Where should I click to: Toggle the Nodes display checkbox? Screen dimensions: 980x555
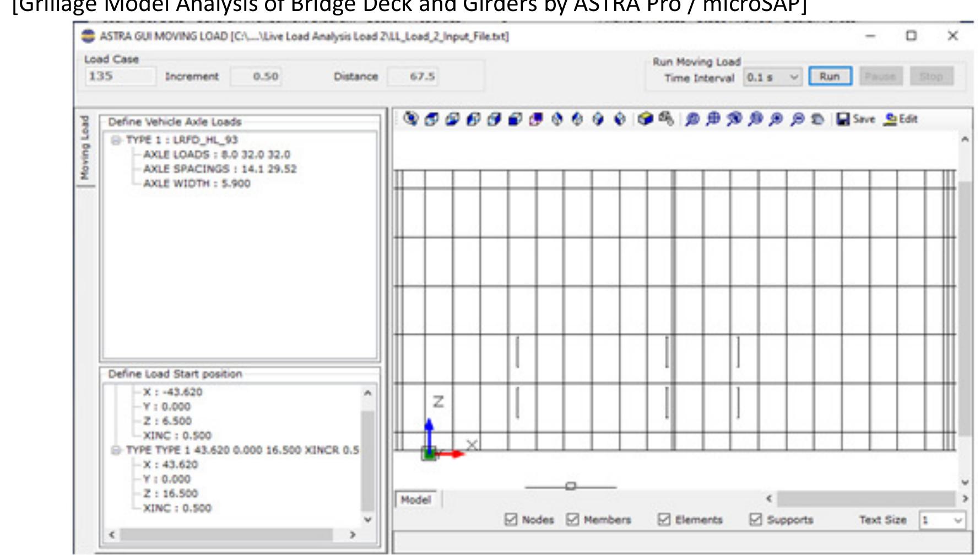[x=512, y=519]
